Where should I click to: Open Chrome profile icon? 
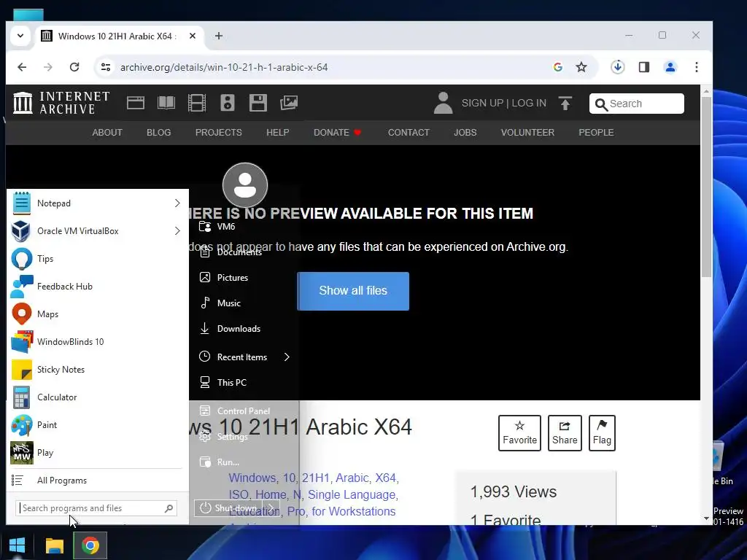(x=670, y=67)
